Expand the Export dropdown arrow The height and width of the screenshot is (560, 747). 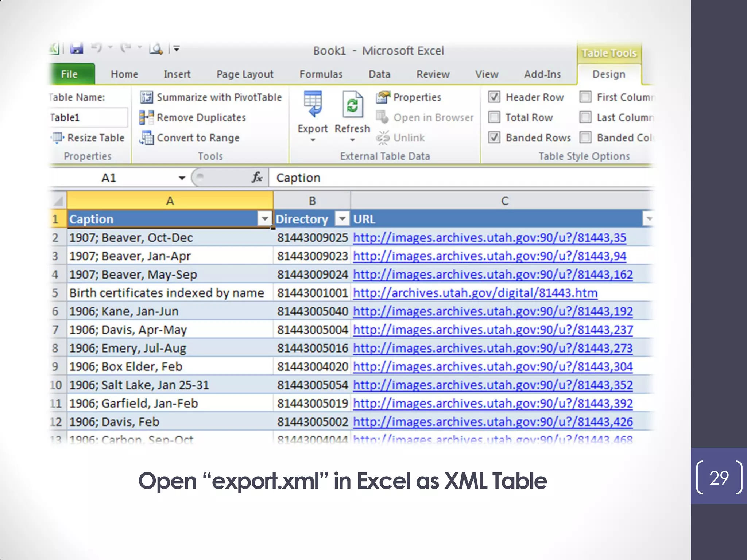313,140
